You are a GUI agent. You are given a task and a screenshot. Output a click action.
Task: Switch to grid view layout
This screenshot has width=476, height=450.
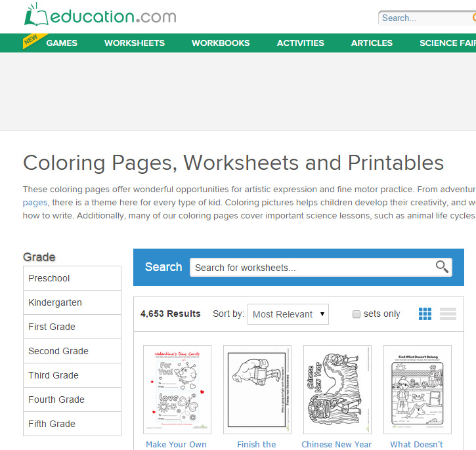coord(425,314)
